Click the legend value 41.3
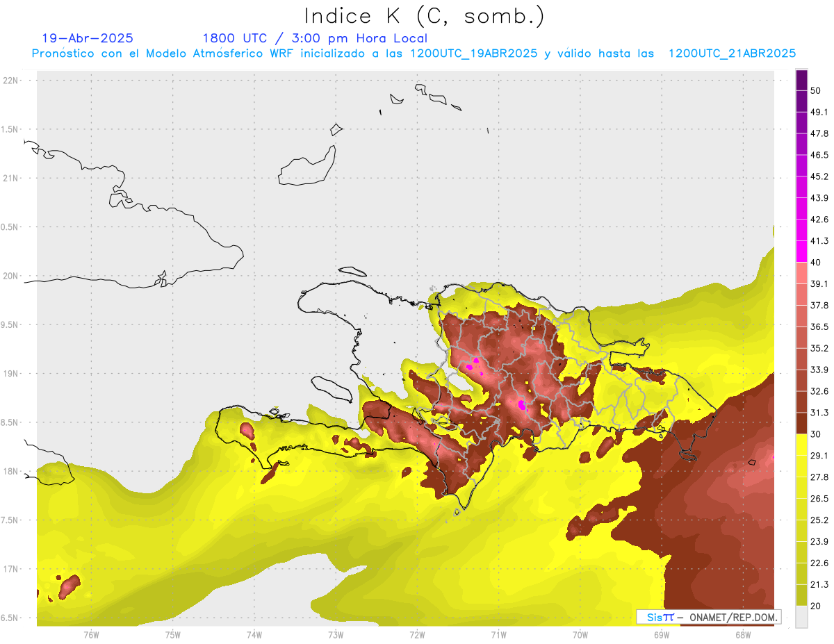 tap(819, 241)
